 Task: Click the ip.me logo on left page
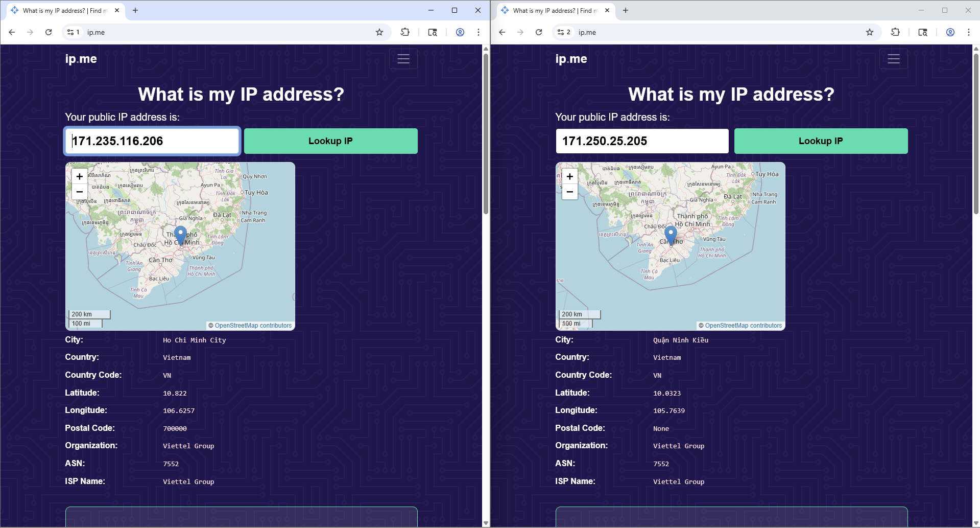81,59
